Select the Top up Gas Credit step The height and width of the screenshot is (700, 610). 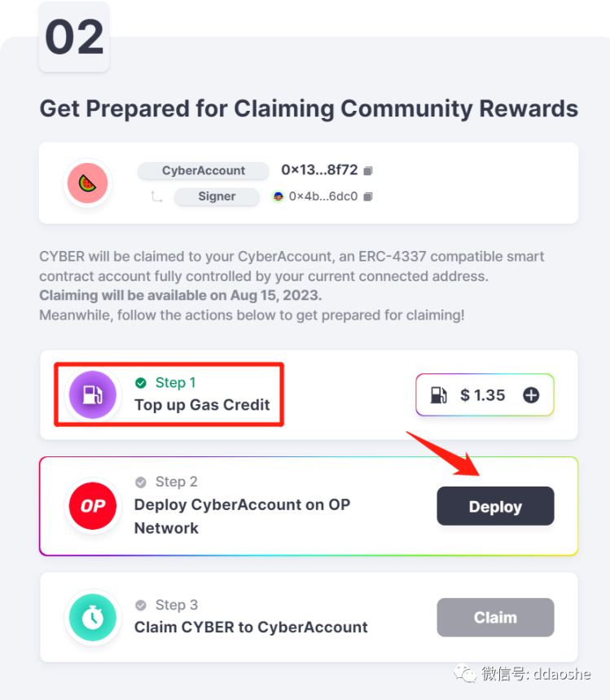pos(202,405)
